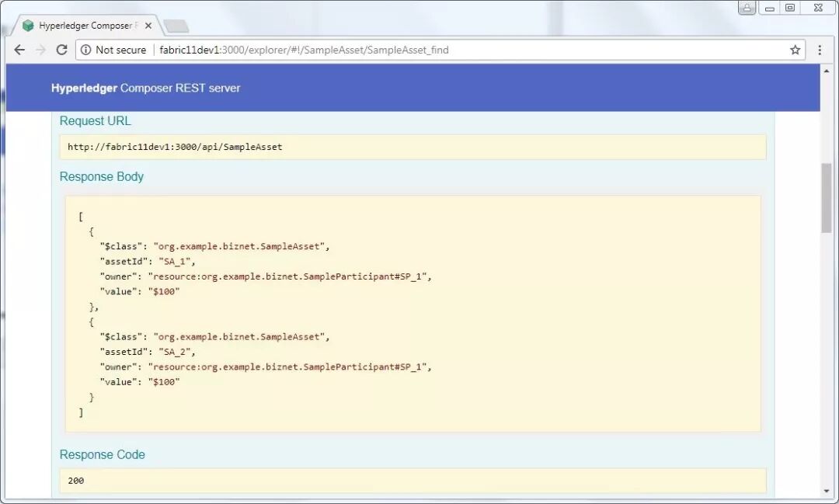Bookmark this page with the star icon

click(x=795, y=50)
